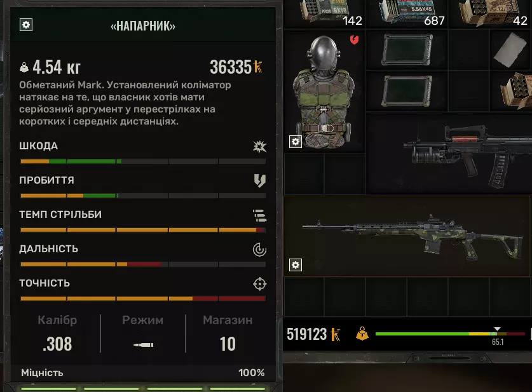Select the shotgun shell box with 42 rounds
Screen dimensions: 532x392
pos(491,14)
